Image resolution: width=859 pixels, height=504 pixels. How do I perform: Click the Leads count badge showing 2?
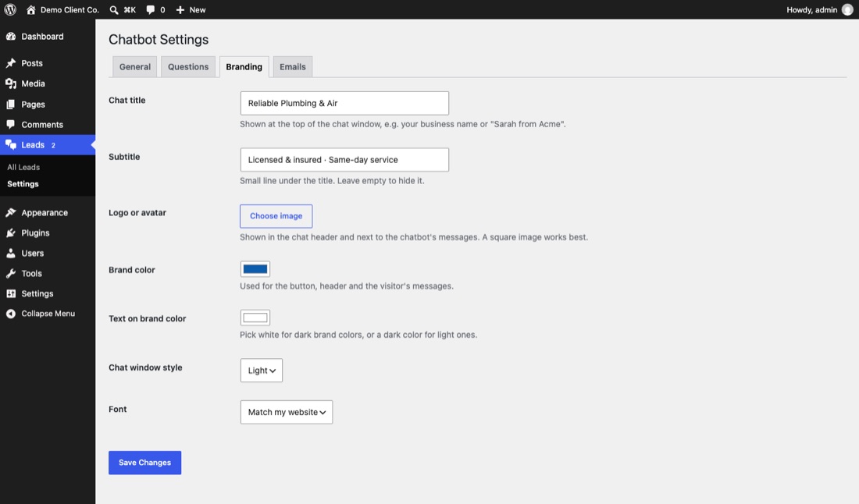[53, 145]
